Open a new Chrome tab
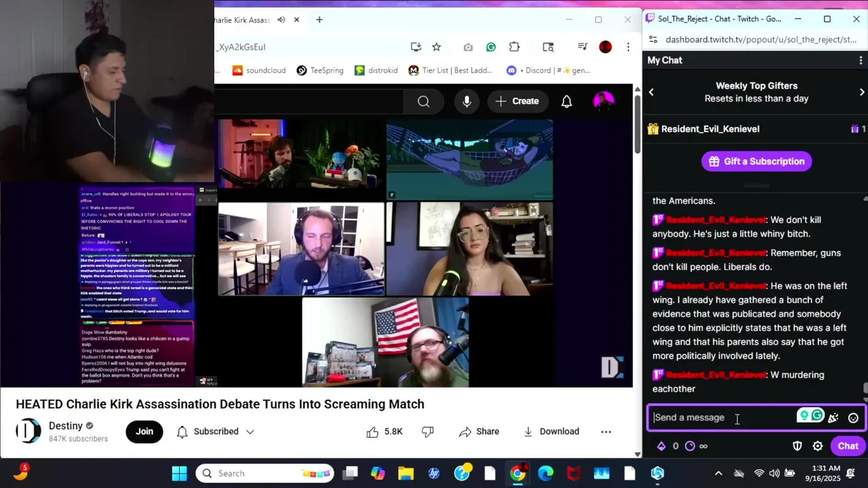Screen dimensions: 868x488 tap(319, 20)
